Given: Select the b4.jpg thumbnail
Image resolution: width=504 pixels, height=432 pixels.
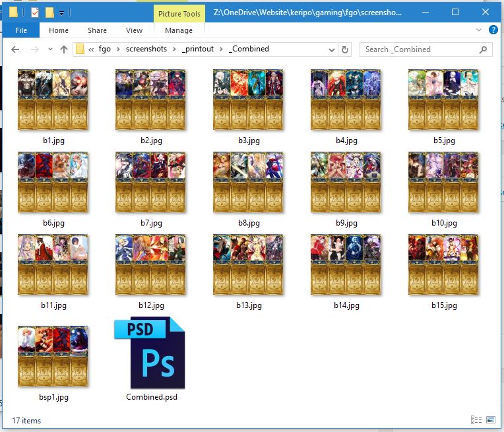Looking at the screenshot, I should pyautogui.click(x=346, y=100).
